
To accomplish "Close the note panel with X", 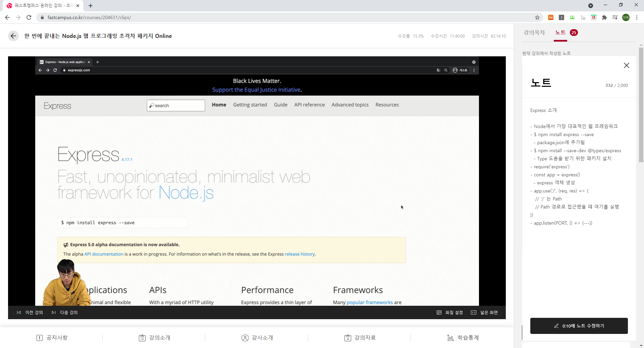I will (627, 65).
